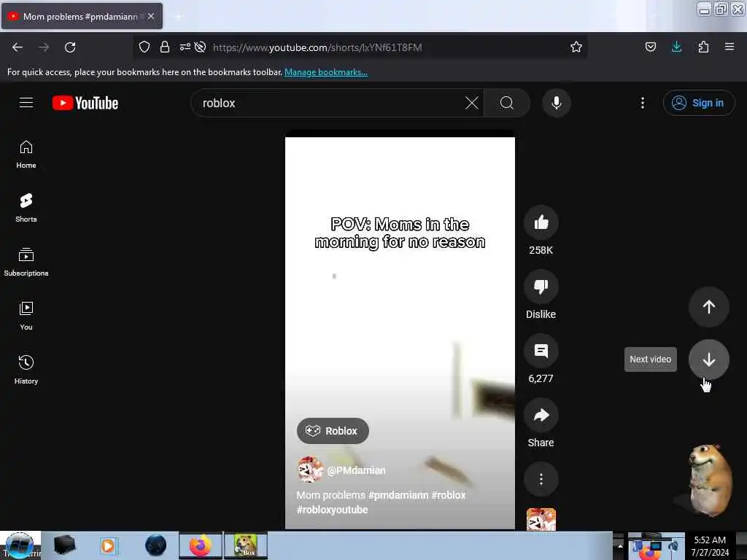Go to YouTube home via logo
The image size is (747, 560).
click(85, 103)
